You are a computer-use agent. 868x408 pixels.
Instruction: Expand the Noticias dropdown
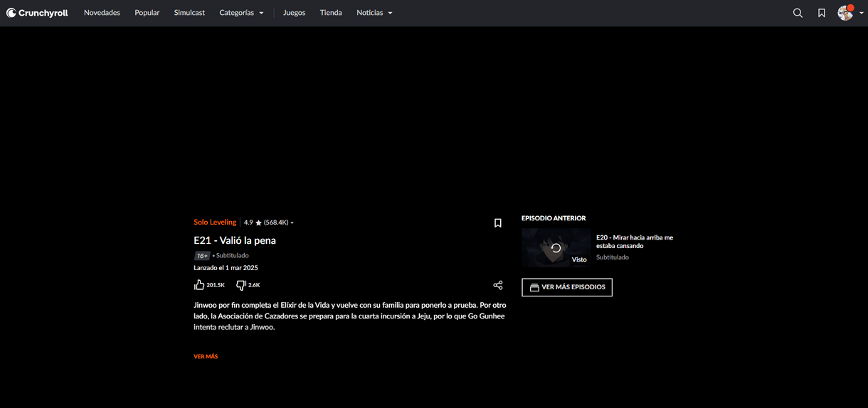(x=374, y=13)
